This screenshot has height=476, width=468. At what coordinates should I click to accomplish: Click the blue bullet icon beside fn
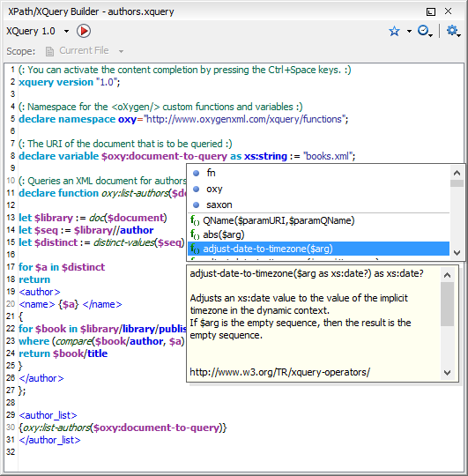point(196,173)
